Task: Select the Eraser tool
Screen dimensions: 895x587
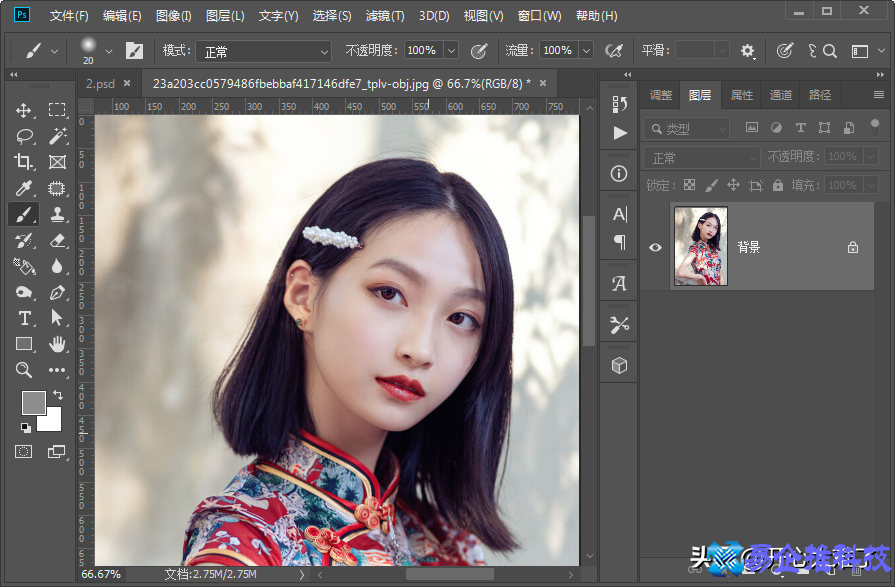Action: pyautogui.click(x=57, y=240)
